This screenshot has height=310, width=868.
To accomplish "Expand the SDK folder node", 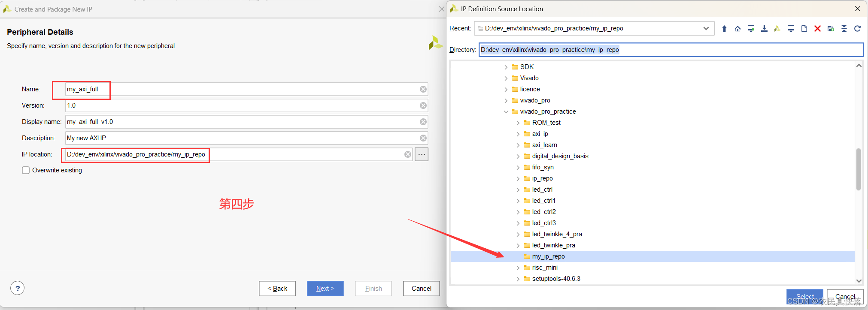I will (x=506, y=67).
